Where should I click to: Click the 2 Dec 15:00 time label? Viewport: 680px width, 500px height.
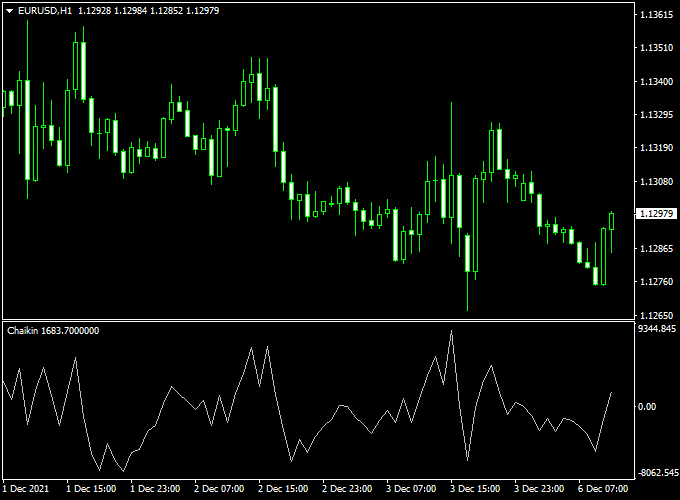[283, 489]
